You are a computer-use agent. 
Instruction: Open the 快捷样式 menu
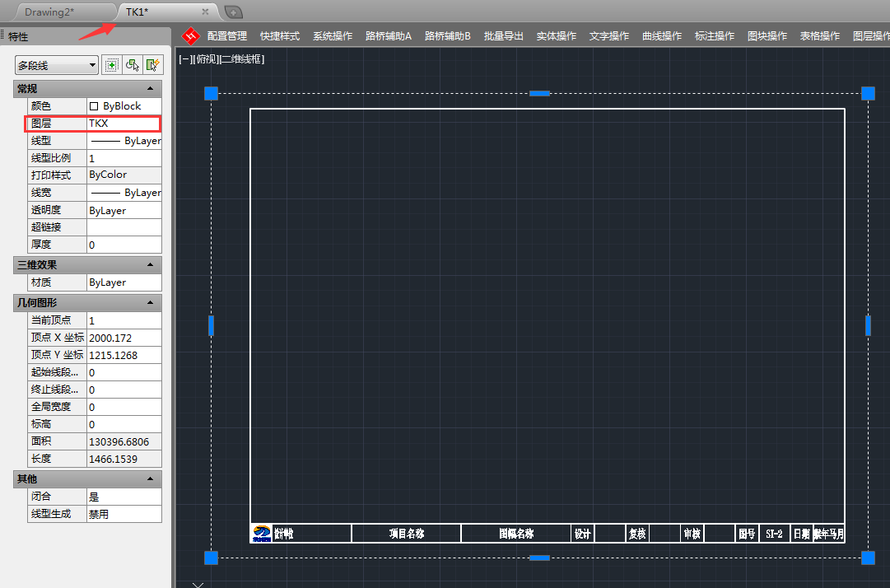tap(280, 36)
